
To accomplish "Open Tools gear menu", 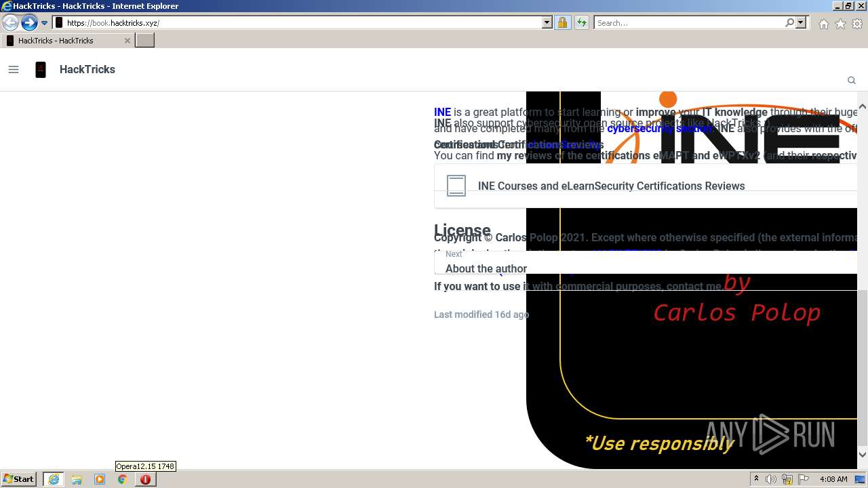I will tap(857, 24).
